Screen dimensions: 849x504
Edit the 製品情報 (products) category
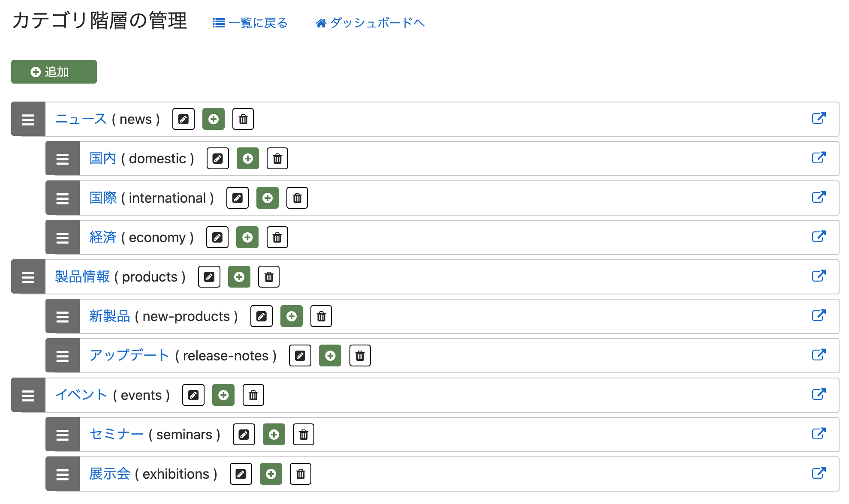tap(209, 277)
